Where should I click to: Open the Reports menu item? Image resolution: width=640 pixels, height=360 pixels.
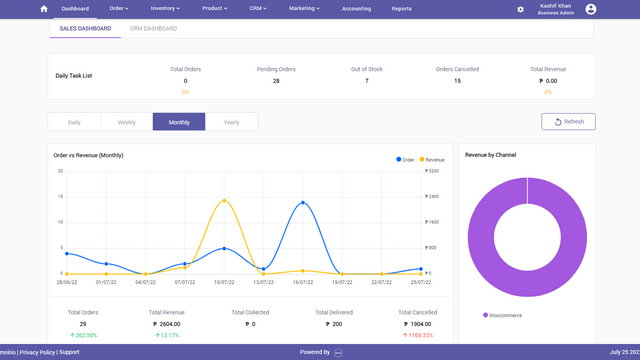point(402,9)
